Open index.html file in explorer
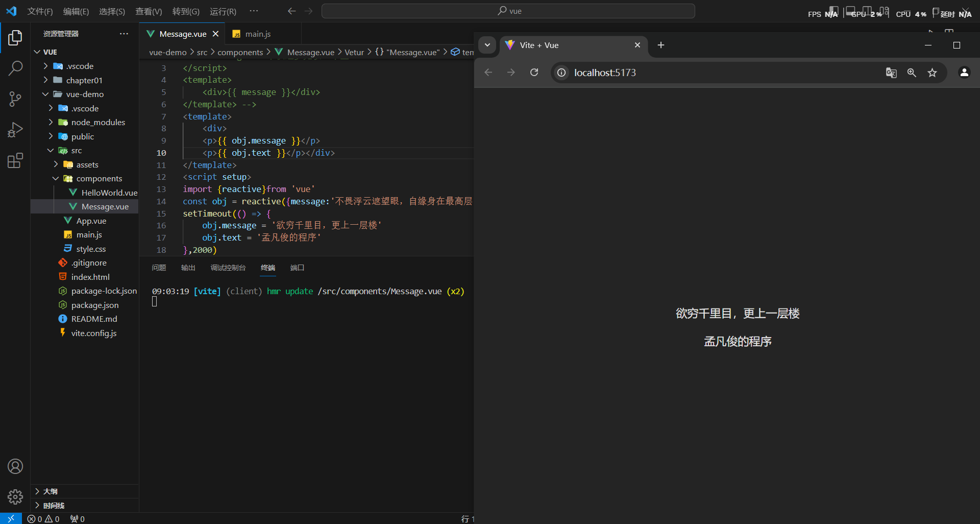This screenshot has width=980, height=524. [x=85, y=277]
